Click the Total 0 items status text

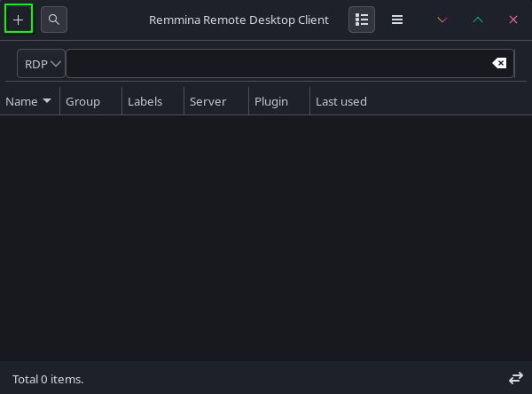tap(48, 379)
